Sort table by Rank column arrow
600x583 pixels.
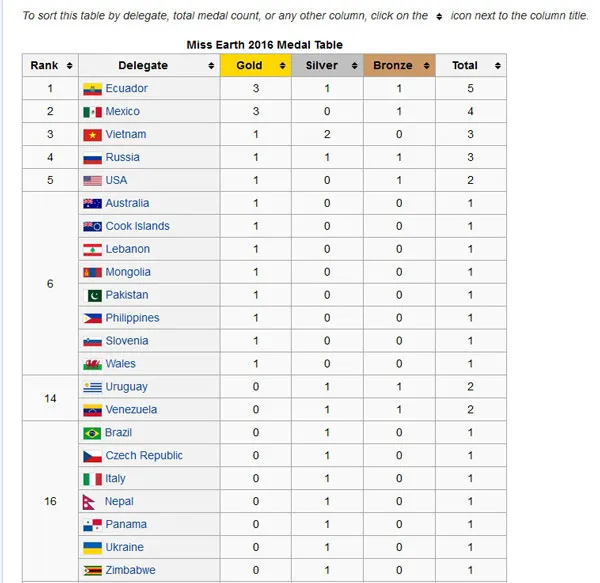69,66
